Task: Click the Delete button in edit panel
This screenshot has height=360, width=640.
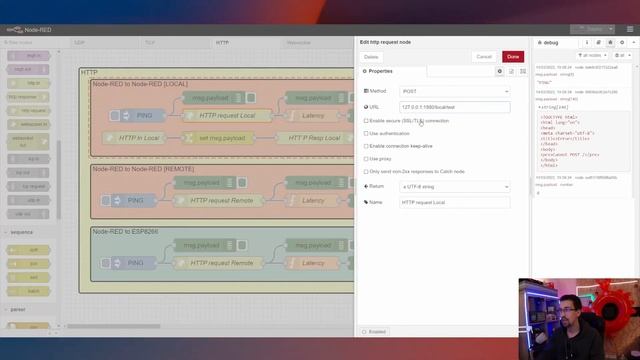Action: 371,57
